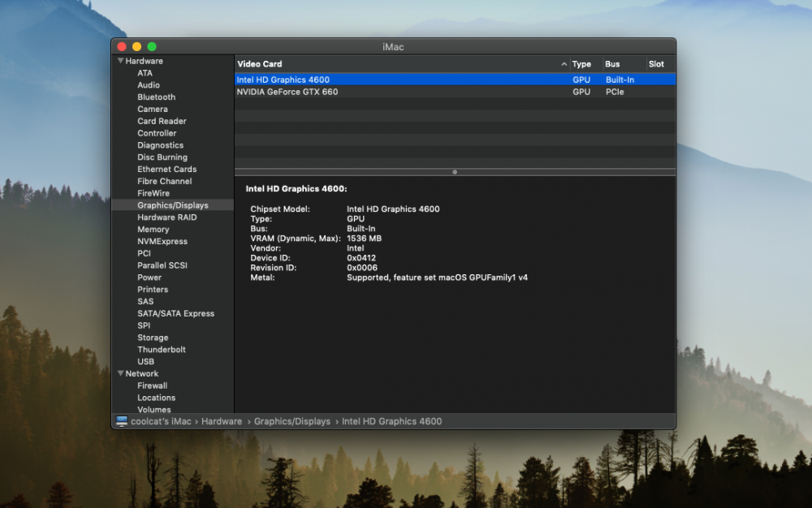Click Intel HD Graphics 4600 in path bar
The width and height of the screenshot is (812, 508).
391,421
